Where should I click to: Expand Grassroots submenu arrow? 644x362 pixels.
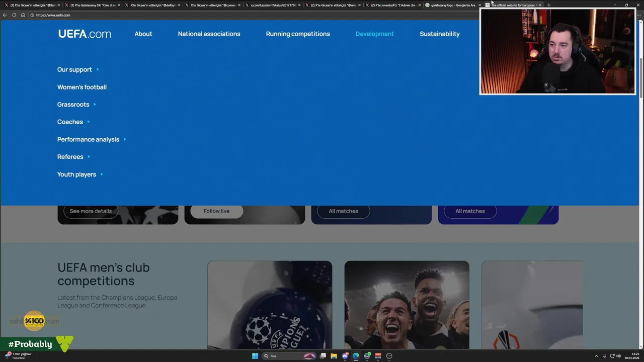(x=95, y=105)
